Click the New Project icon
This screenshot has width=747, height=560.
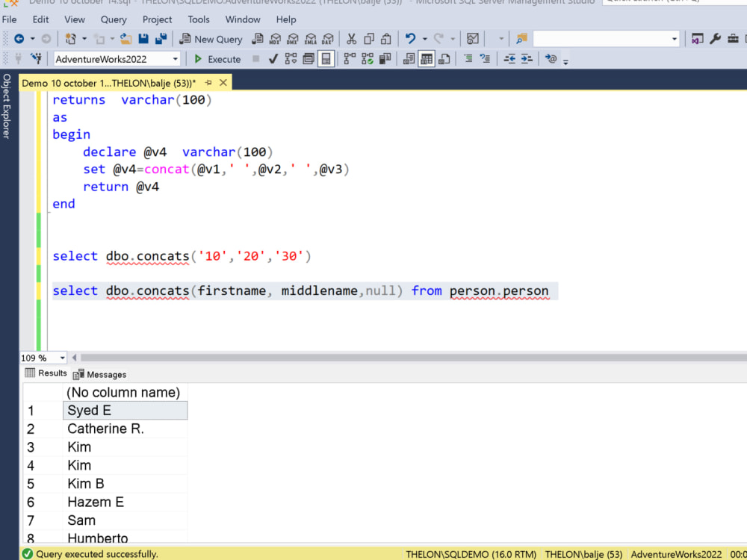click(x=70, y=39)
